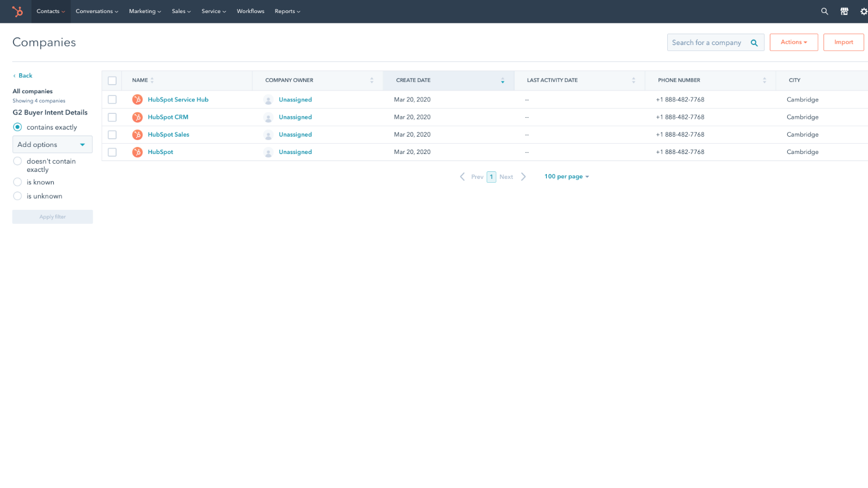
Task: Click the Apply filter button
Action: pyautogui.click(x=53, y=217)
